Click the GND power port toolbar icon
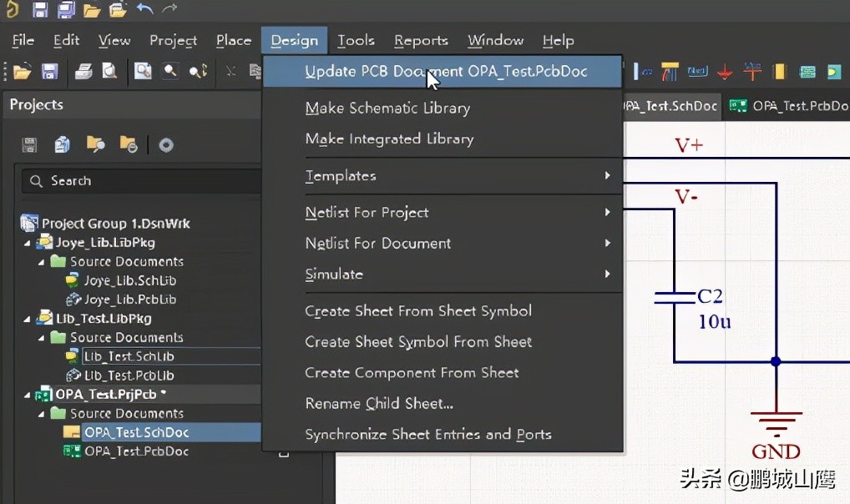This screenshot has height=504, width=850. click(x=725, y=72)
